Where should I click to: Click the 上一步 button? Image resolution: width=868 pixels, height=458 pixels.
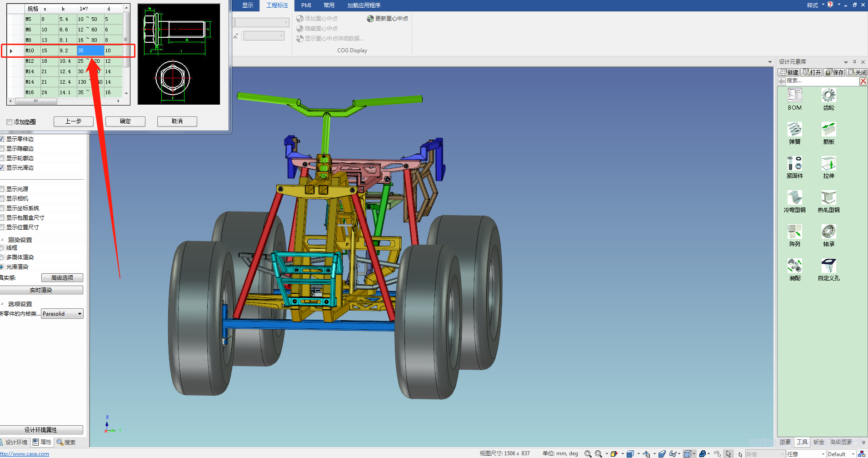coord(73,121)
